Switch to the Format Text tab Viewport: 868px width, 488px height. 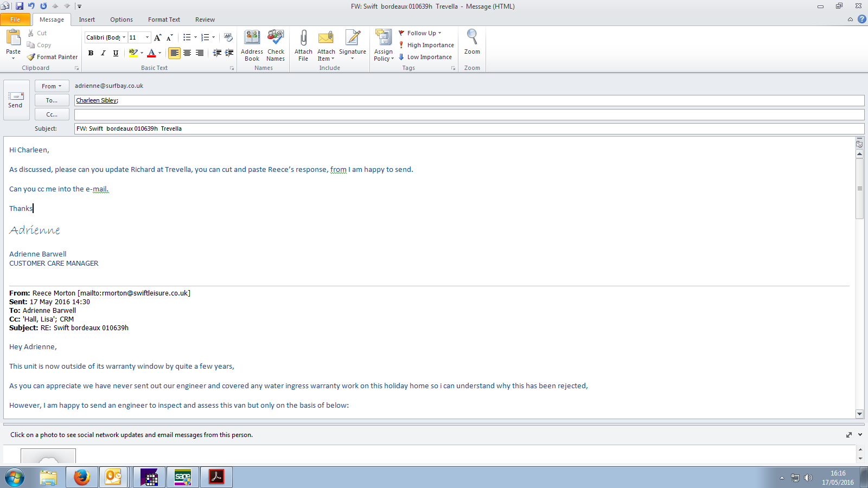pyautogui.click(x=164, y=20)
